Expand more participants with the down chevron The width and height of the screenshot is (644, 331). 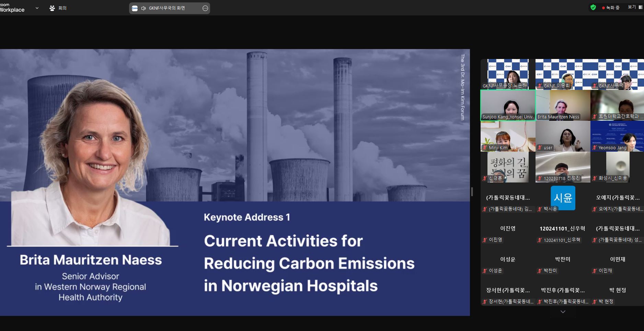pyautogui.click(x=563, y=312)
